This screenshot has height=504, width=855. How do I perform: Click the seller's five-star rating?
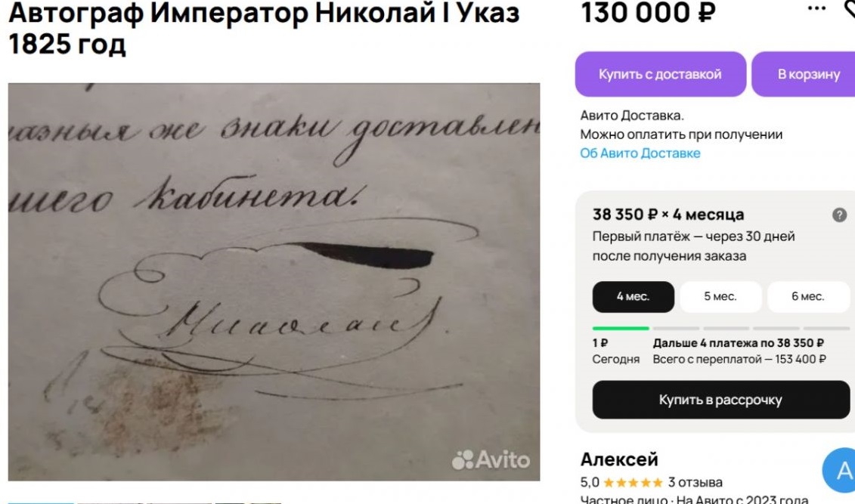click(633, 482)
